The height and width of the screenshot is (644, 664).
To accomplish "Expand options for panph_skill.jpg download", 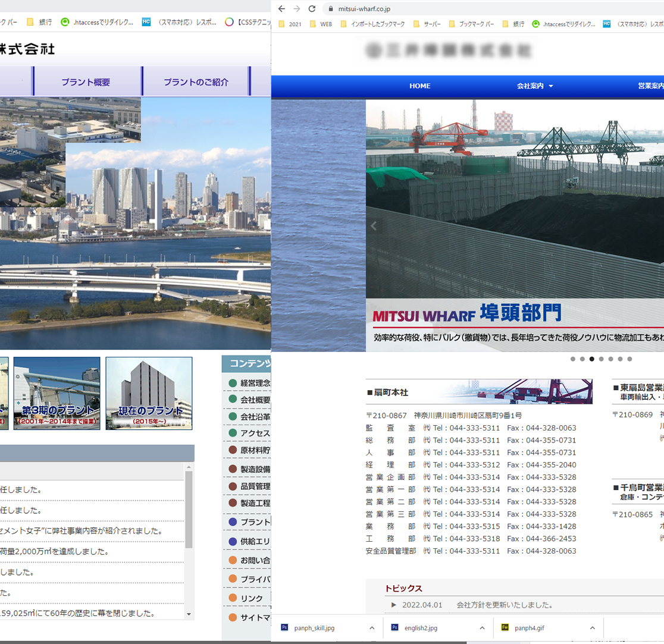I will click(372, 628).
